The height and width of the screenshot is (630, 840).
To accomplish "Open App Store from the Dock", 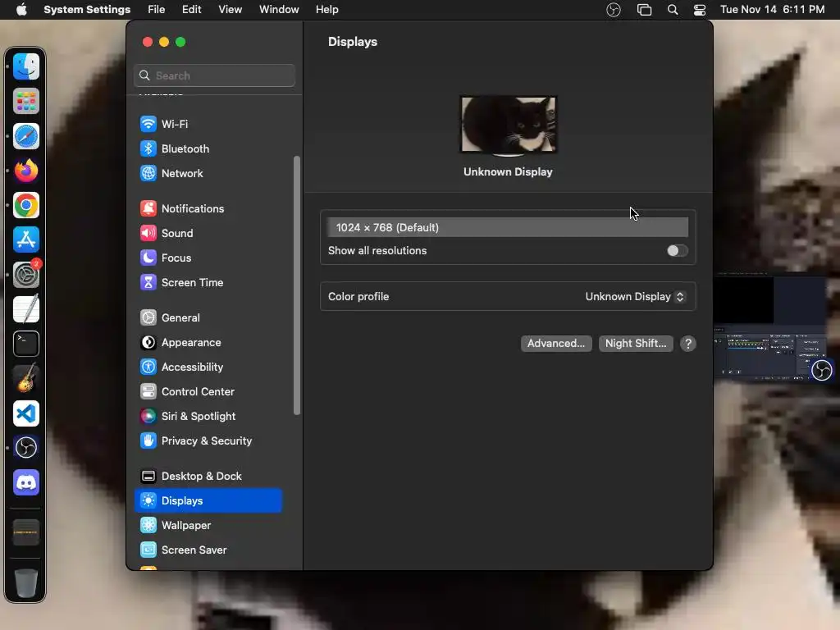I will (25, 240).
